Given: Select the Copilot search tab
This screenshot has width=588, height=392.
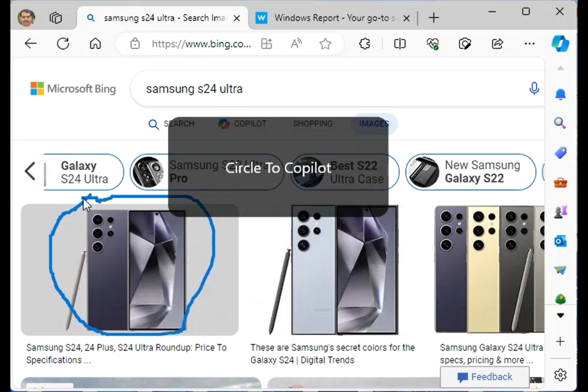Looking at the screenshot, I should 242,123.
